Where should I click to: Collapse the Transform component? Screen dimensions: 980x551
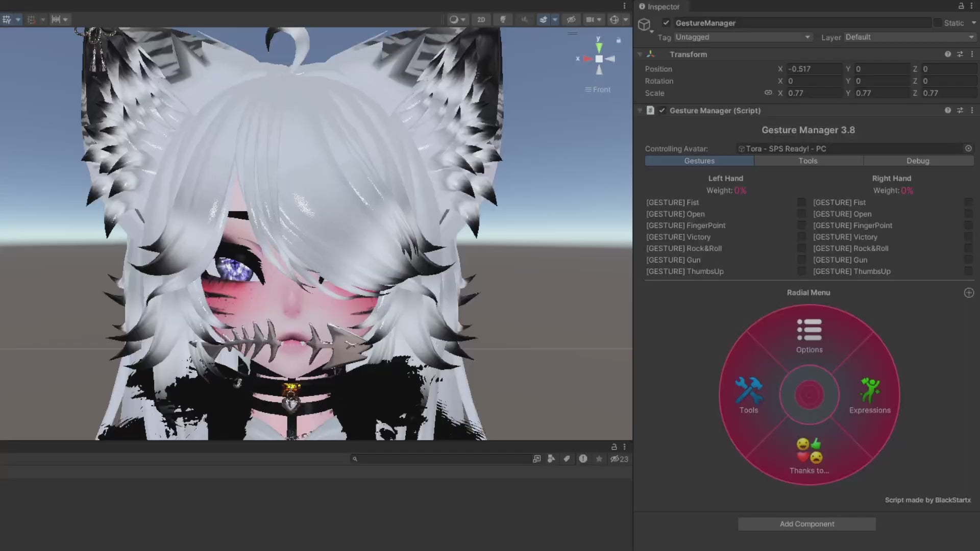[640, 54]
